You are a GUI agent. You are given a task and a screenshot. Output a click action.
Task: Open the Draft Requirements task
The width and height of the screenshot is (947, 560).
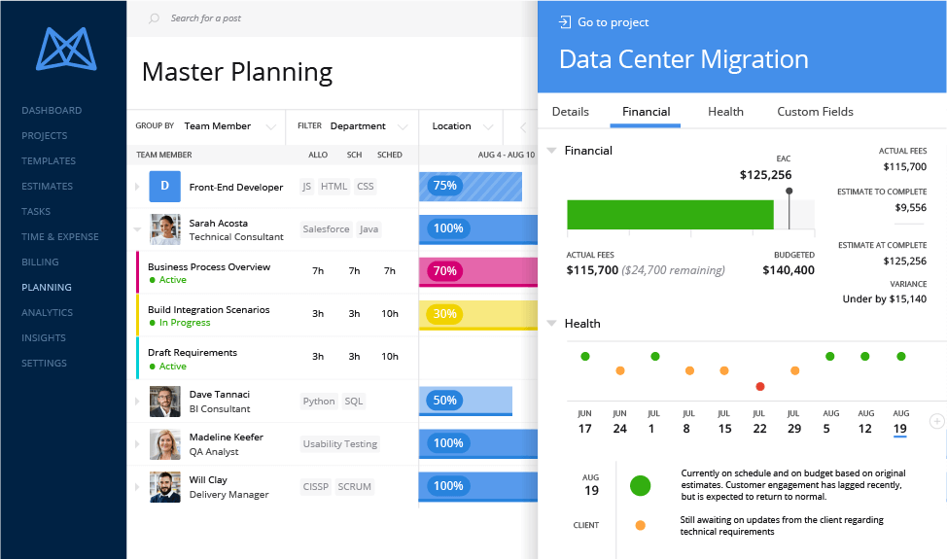point(193,353)
